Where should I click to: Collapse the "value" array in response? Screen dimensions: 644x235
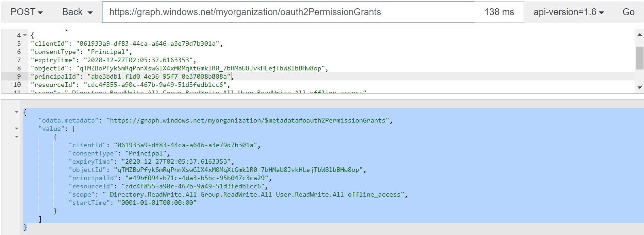coord(17,129)
